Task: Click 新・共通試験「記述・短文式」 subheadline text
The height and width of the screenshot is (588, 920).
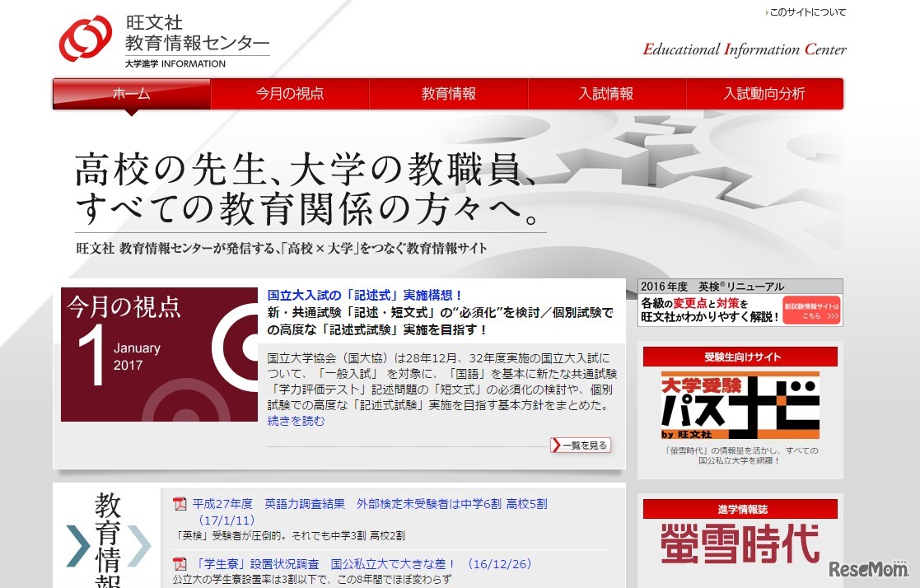Action: click(x=440, y=321)
